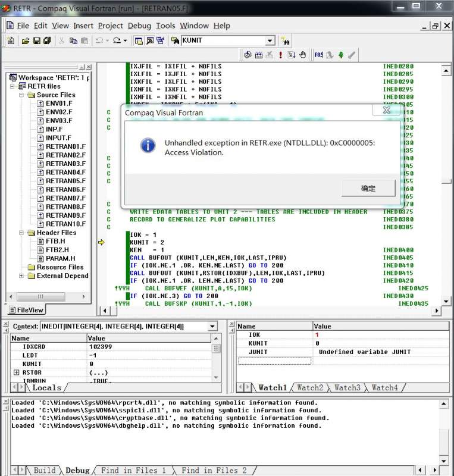Click the Find in Files binoculars icon
Screen dimensions: 454x476
click(x=176, y=40)
